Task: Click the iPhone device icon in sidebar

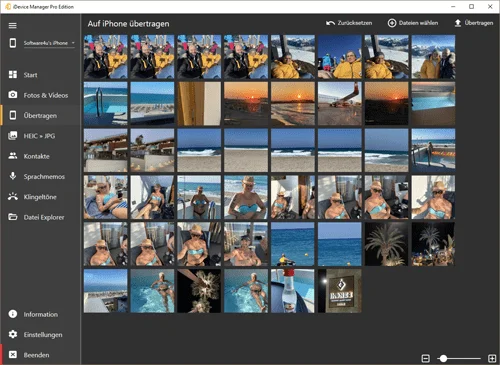Action: [13, 43]
